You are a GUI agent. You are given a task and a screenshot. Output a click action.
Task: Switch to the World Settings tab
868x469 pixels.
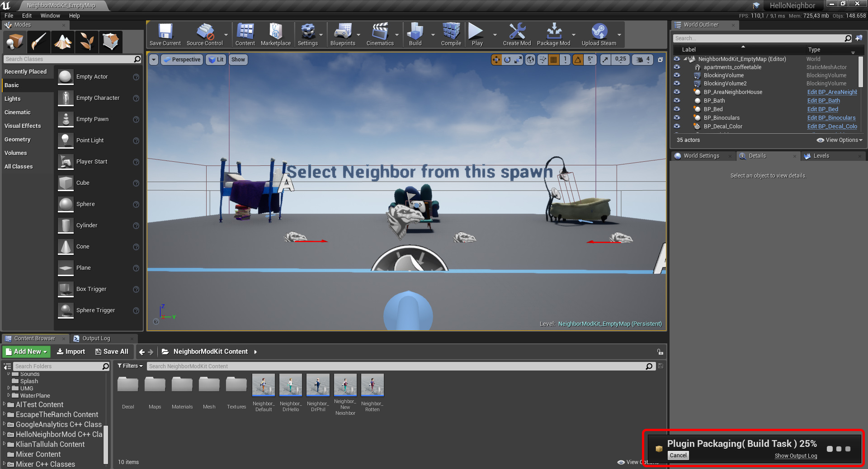tap(701, 156)
